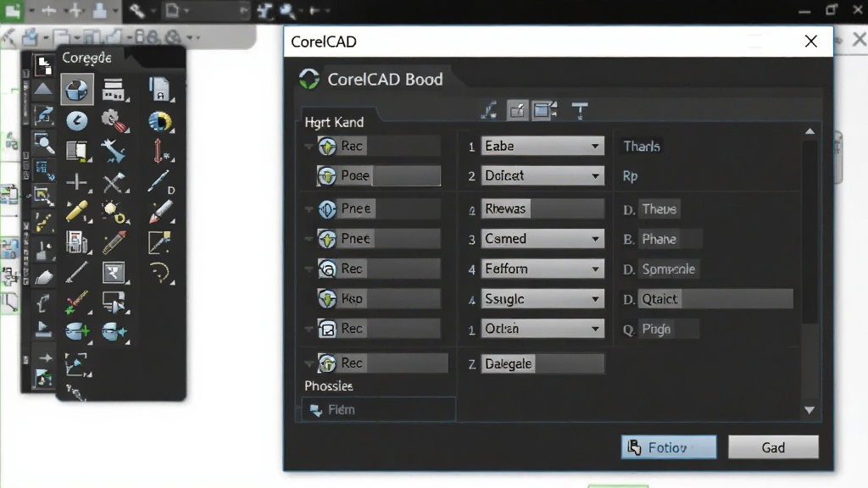Click the Rhewas input field

tap(542, 208)
